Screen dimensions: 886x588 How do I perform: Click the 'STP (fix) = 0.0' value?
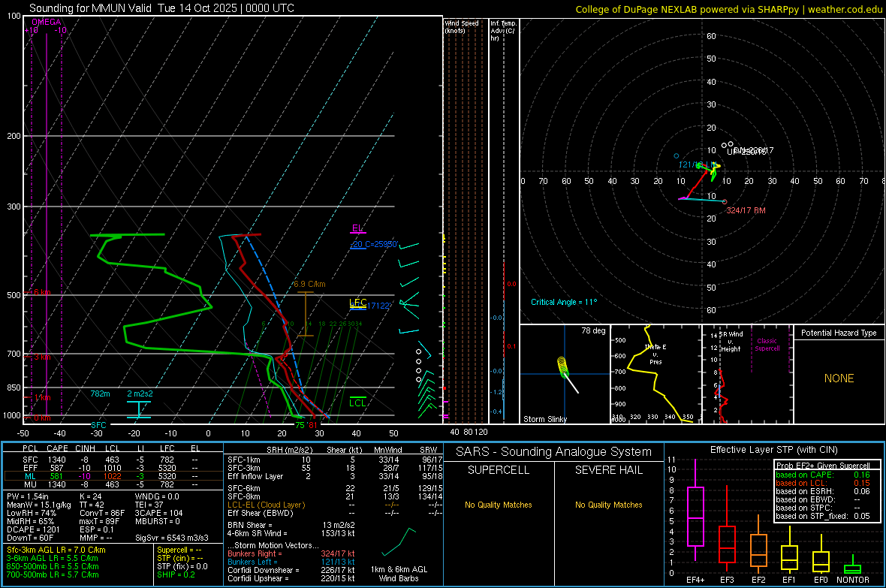point(182,566)
